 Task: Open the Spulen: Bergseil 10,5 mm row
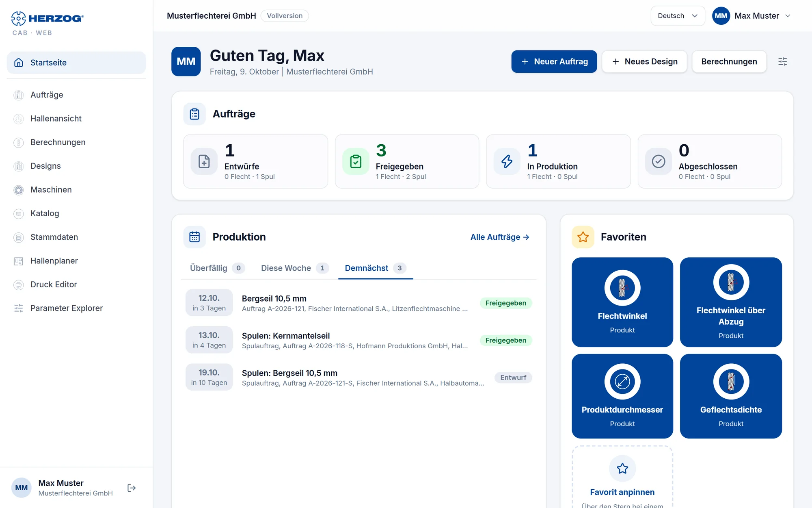pyautogui.click(x=358, y=378)
